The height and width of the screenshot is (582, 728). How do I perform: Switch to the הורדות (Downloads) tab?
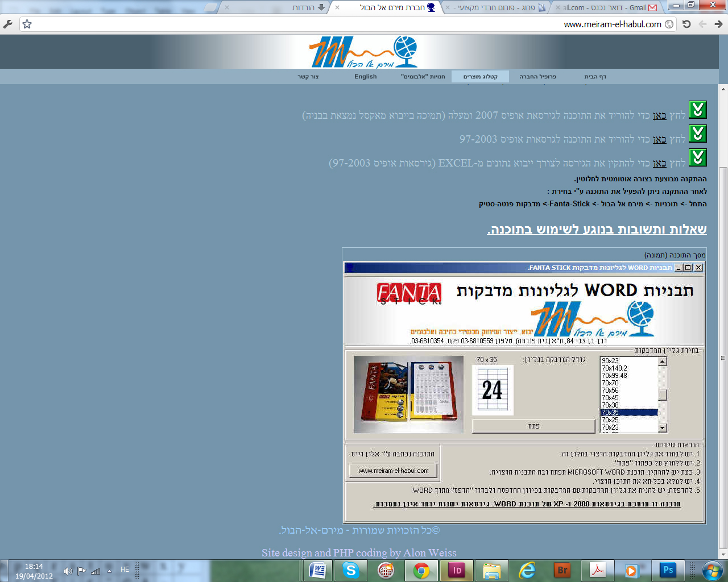pyautogui.click(x=276, y=7)
